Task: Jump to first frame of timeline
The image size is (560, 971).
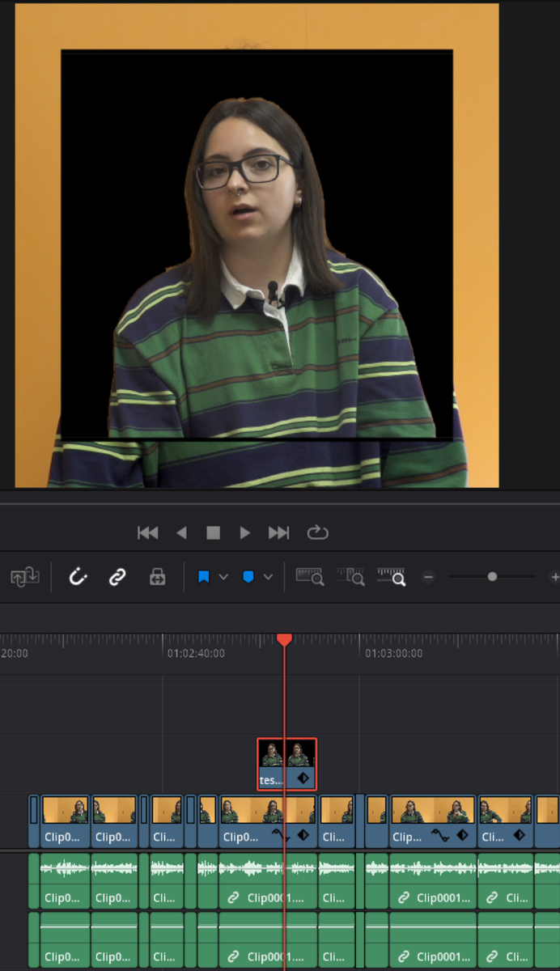Action: click(148, 532)
